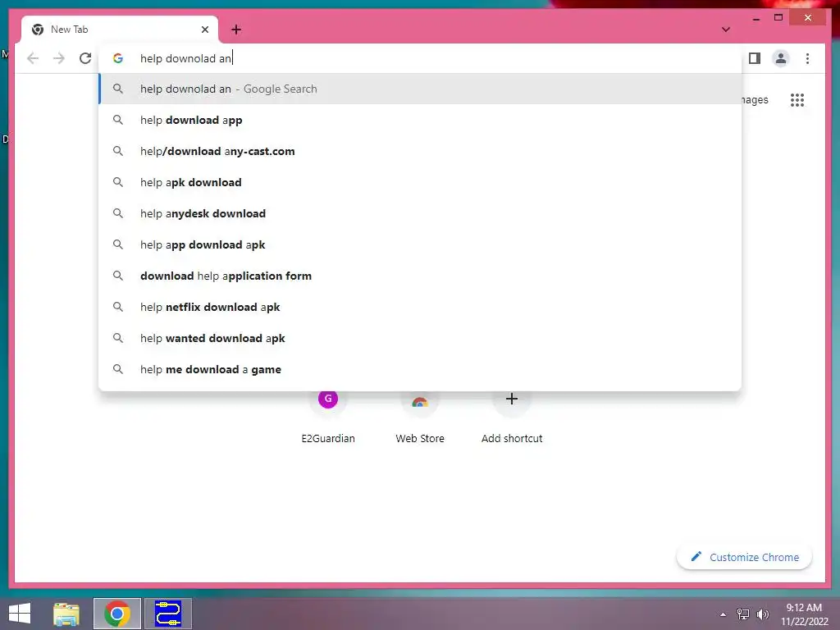Viewport: 840px width, 630px height.
Task: Click Google icon in address bar
Action: pos(118,58)
